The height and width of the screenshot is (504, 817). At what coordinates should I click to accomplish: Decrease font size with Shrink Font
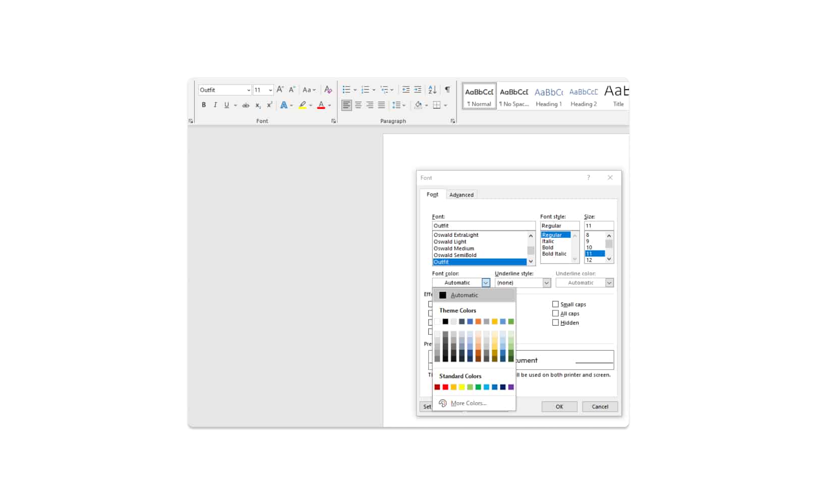[292, 90]
